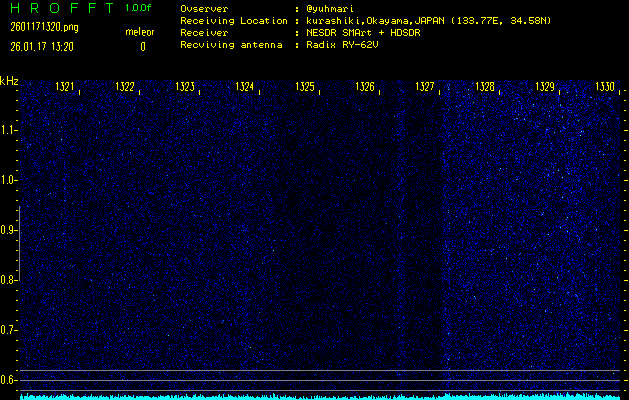This screenshot has width=629, height=400.
Task: Click time marker 1321
Action: tap(65, 86)
